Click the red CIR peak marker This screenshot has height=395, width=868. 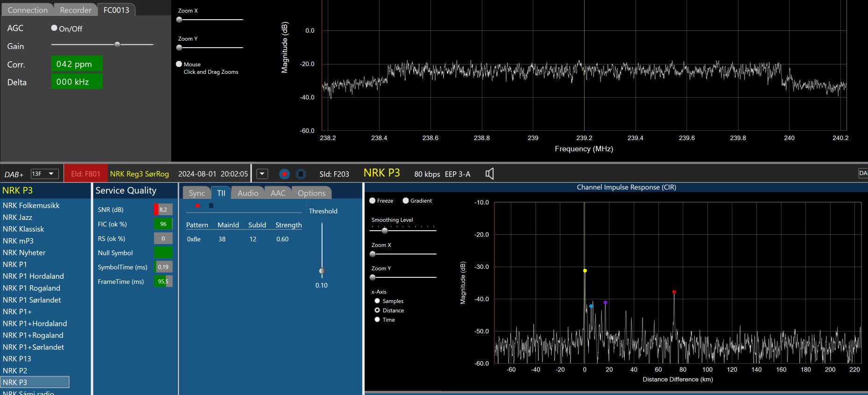pos(674,292)
